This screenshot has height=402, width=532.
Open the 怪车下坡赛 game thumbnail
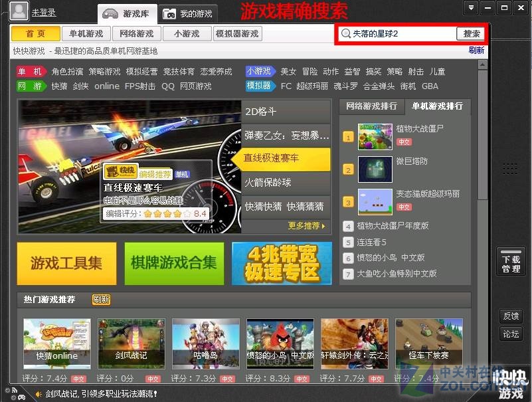pyautogui.click(x=429, y=344)
